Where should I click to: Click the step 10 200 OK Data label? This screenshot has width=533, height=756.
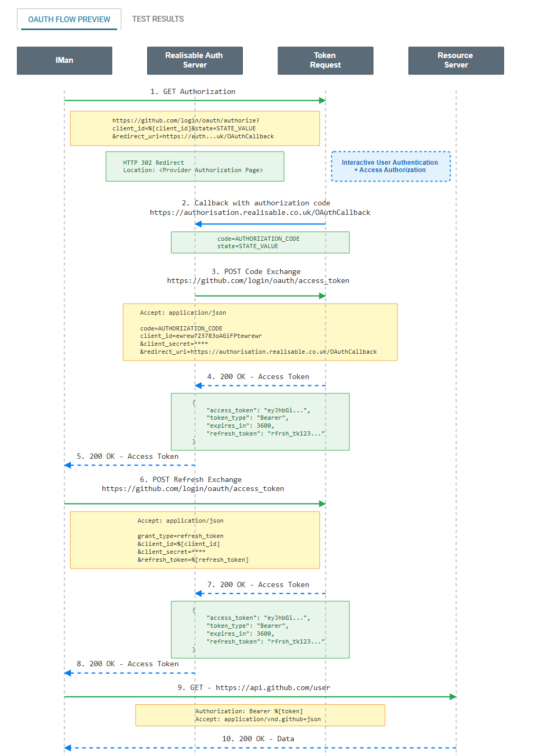pyautogui.click(x=258, y=739)
